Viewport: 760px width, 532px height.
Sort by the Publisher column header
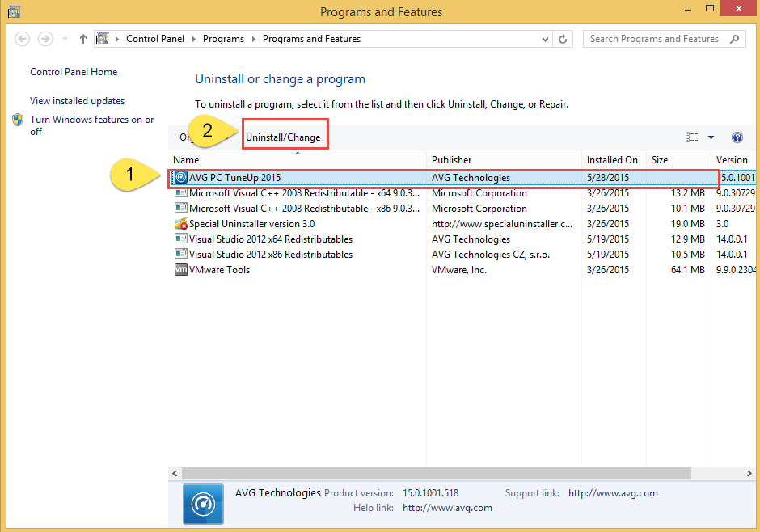pos(504,160)
